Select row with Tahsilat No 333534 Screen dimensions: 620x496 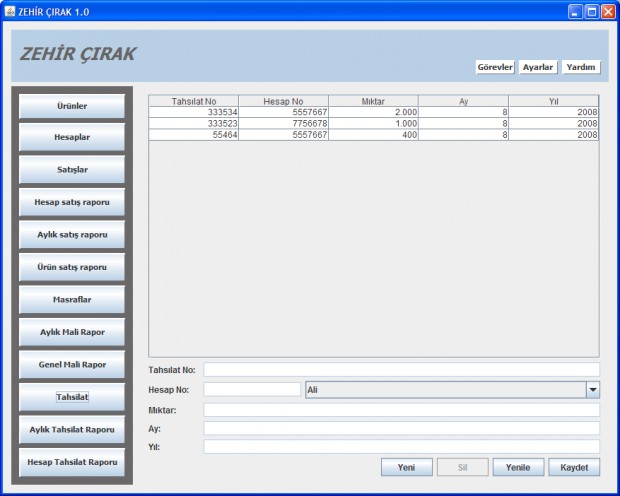click(374, 112)
